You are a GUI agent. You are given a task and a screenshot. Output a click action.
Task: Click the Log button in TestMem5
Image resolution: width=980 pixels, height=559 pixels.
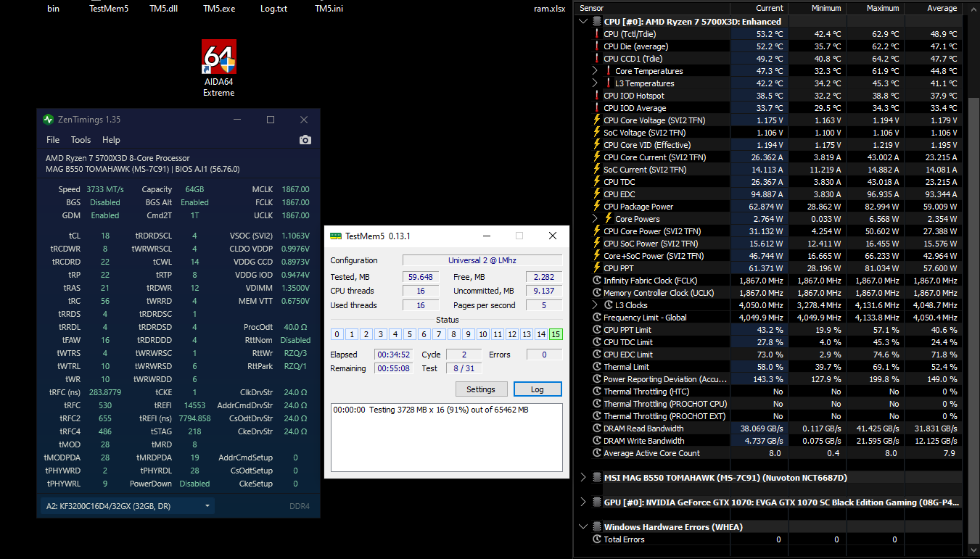pos(538,389)
